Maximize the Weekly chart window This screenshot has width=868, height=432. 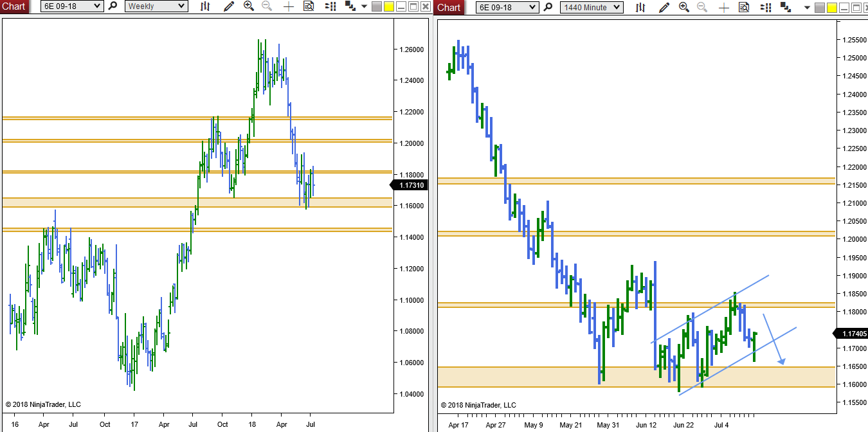(413, 6)
